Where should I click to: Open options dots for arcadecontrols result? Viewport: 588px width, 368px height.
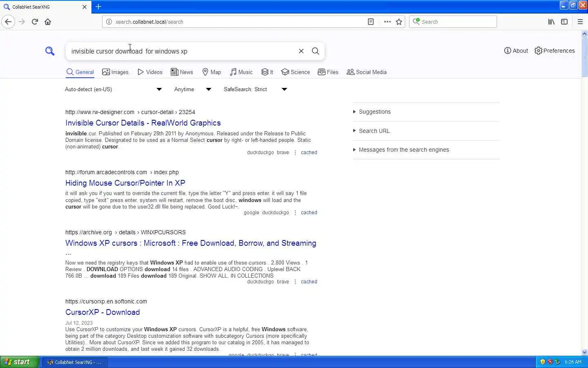[295, 213]
